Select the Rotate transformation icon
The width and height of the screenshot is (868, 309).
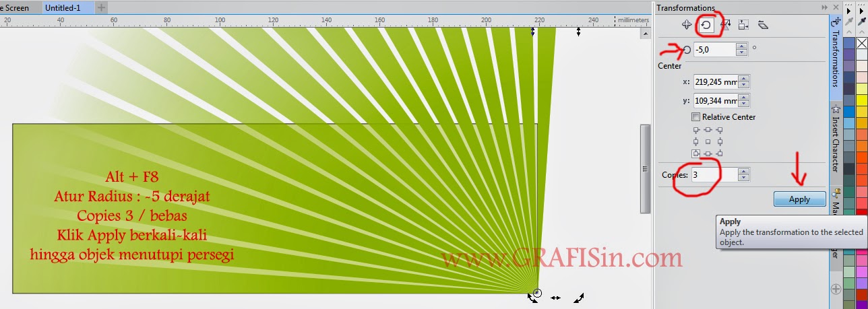(707, 25)
